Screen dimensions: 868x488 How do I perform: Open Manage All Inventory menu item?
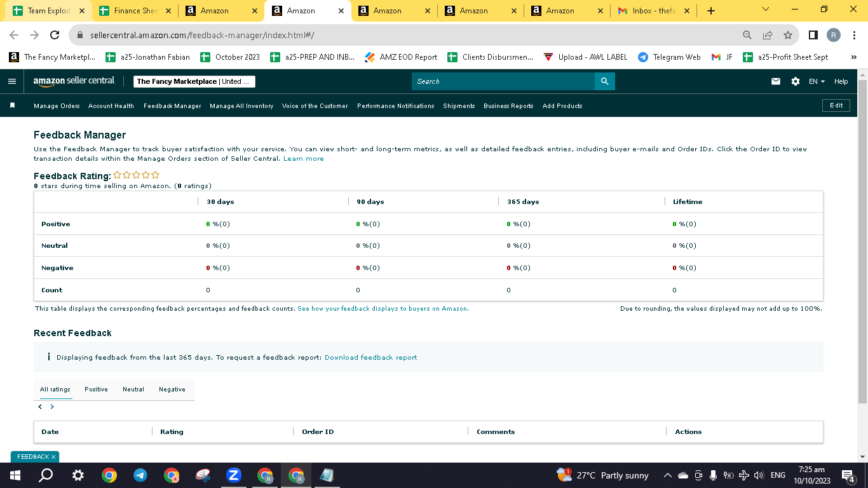click(x=241, y=106)
